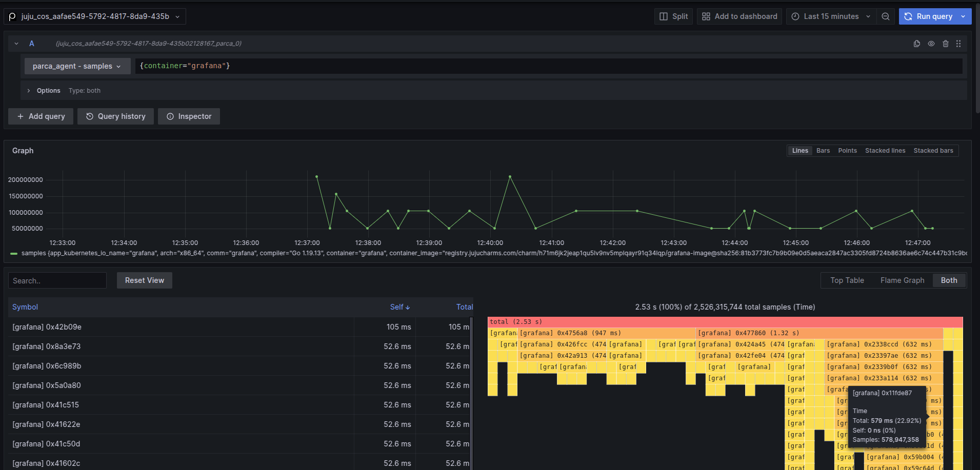Toggle query A visibility eye icon

pyautogui.click(x=931, y=44)
